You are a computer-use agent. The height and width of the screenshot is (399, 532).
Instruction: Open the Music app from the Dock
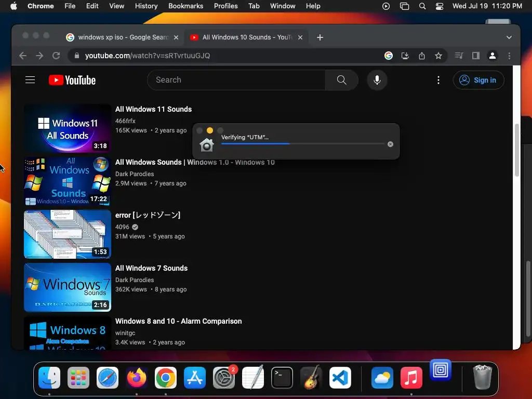click(411, 378)
